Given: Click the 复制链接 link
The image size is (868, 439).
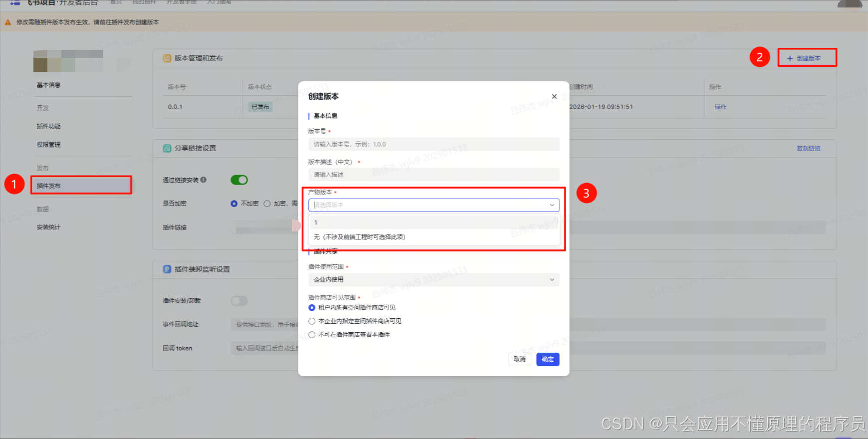Looking at the screenshot, I should tap(809, 148).
